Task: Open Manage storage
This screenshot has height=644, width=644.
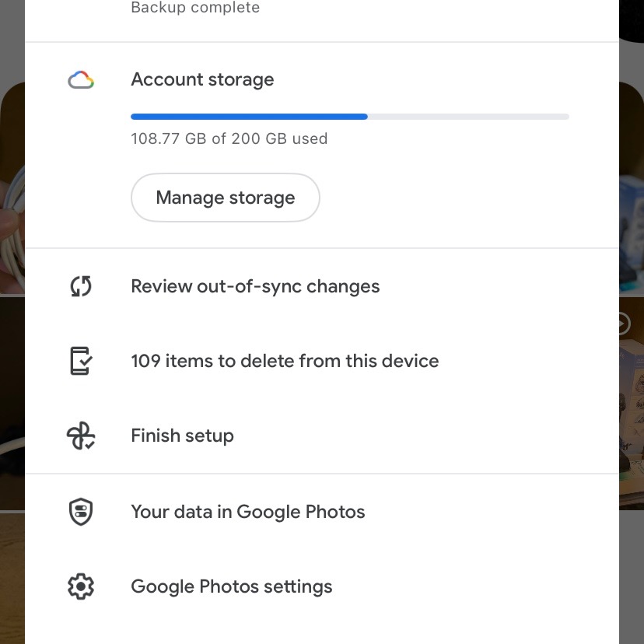Action: pos(226,198)
